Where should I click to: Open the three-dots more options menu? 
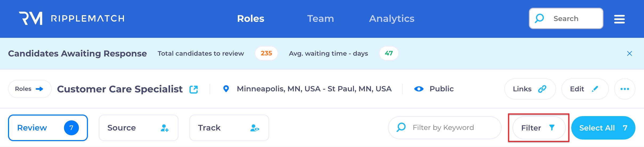(625, 89)
